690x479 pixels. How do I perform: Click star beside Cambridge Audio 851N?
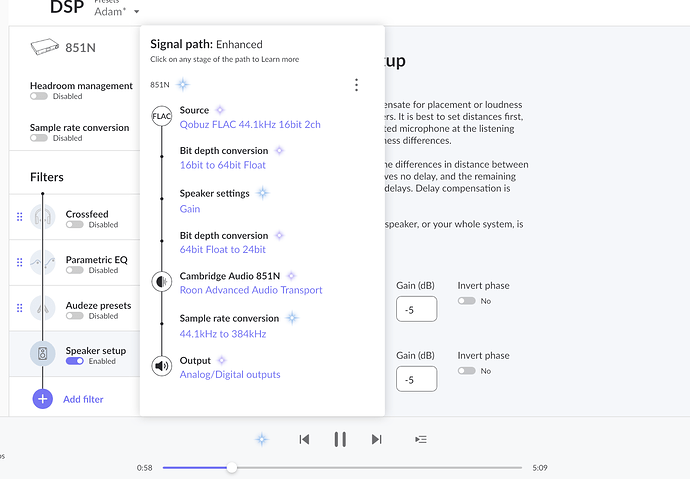[291, 276]
